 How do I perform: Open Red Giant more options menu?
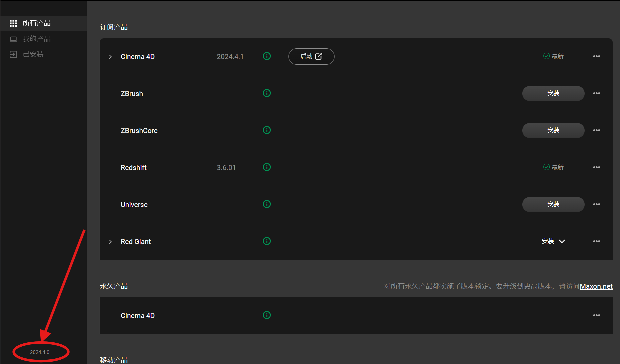click(597, 241)
